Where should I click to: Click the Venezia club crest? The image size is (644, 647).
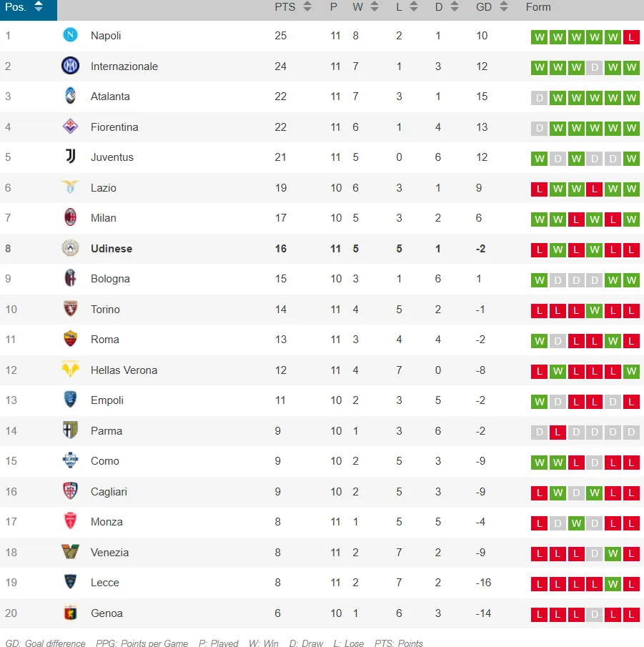(x=70, y=553)
